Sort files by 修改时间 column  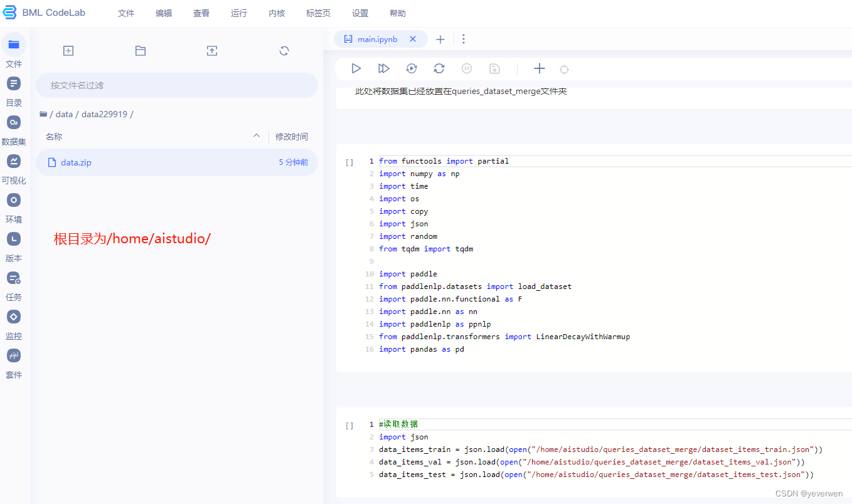pos(292,137)
